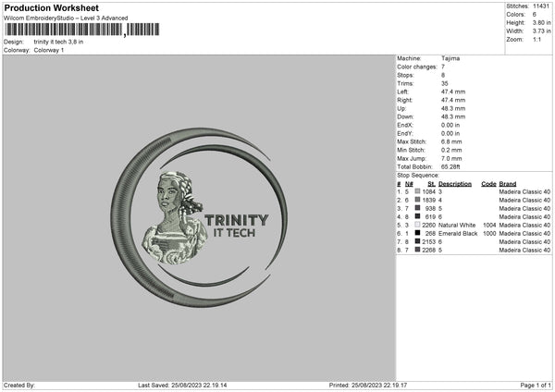Viewport: 555px width, 392px height.
Task: Click the Code column header
Action: 488,184
